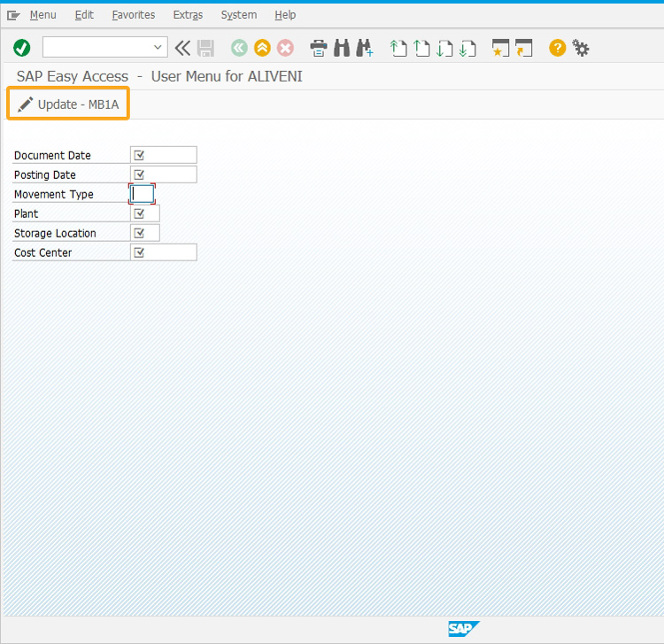Click the Generate Shortcut icon
This screenshot has width=664, height=644.
(x=524, y=48)
